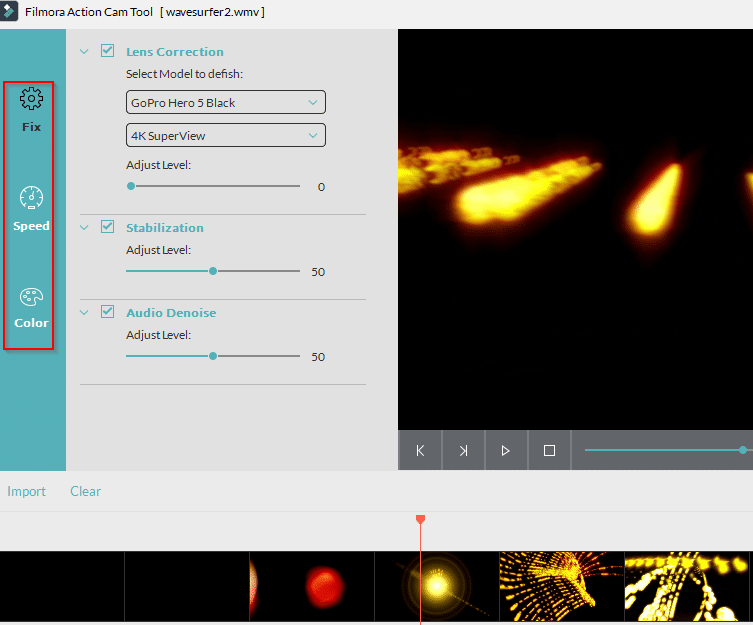Image resolution: width=753 pixels, height=625 pixels.
Task: Open the 4K SuperView mode dropdown
Action: (226, 135)
